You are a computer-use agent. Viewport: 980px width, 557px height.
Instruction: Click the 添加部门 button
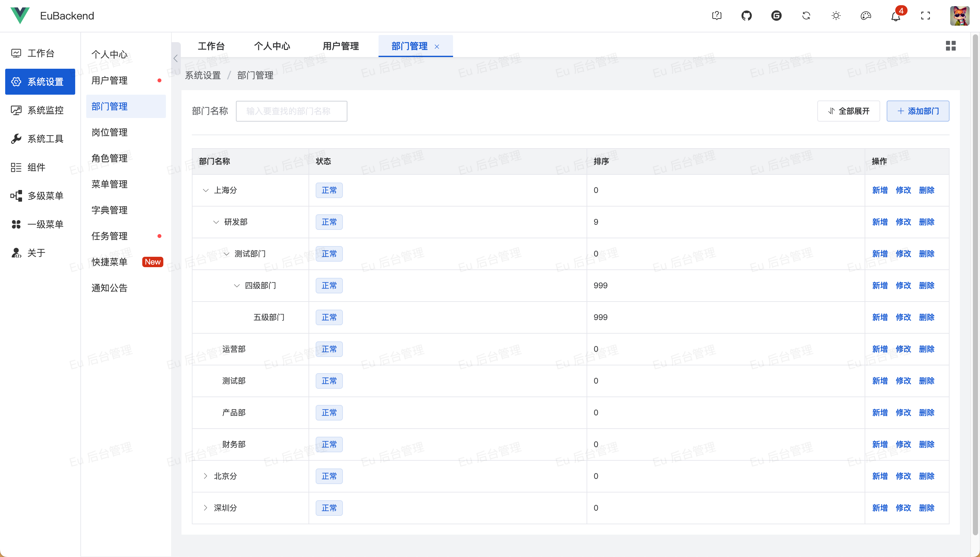point(918,111)
